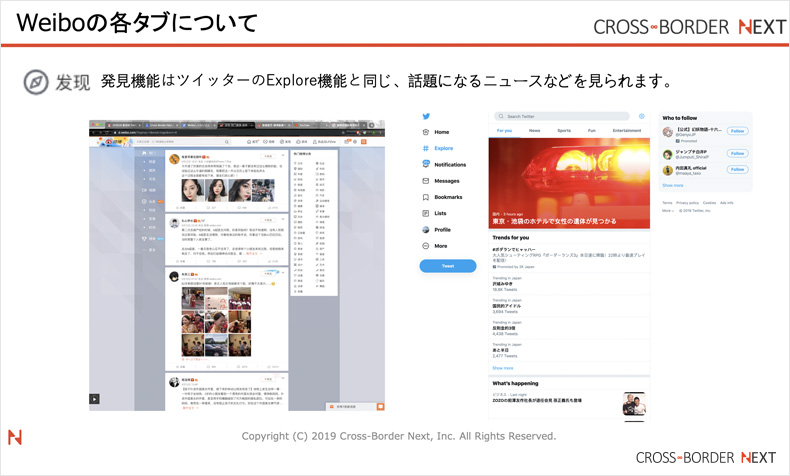Click the Weibo search magnifier icon
This screenshot has height=476, width=790.
[x=227, y=142]
